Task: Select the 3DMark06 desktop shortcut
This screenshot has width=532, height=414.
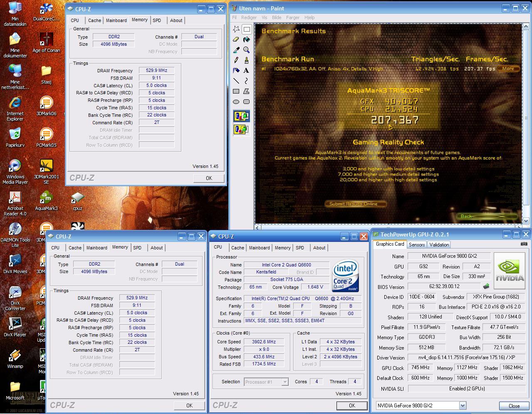Action: 46,106
